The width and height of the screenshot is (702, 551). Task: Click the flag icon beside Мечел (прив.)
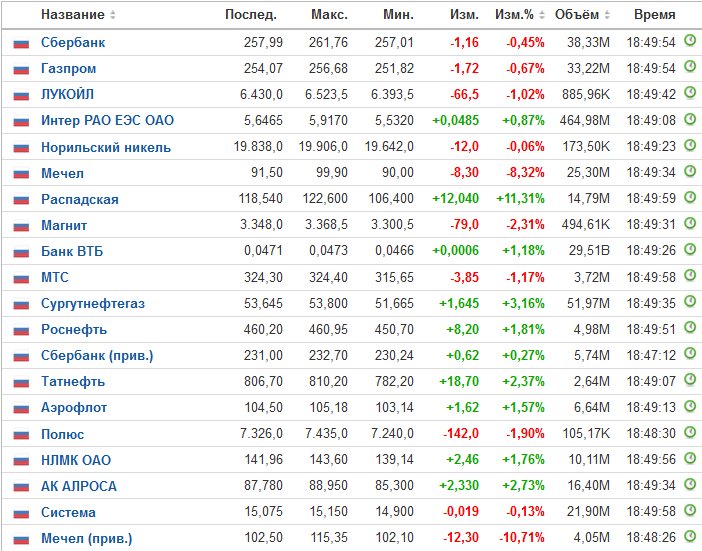[x=21, y=539]
